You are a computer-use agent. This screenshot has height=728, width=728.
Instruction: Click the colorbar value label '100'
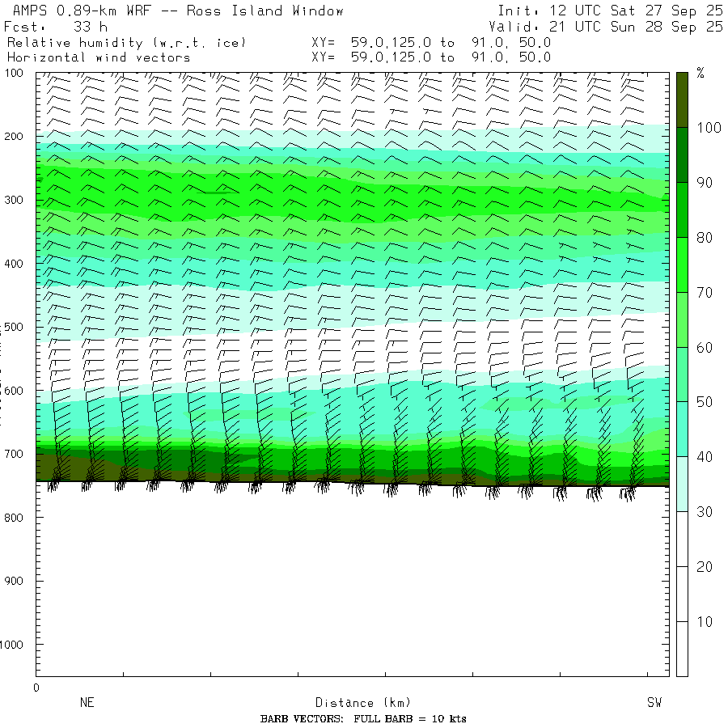pos(709,128)
